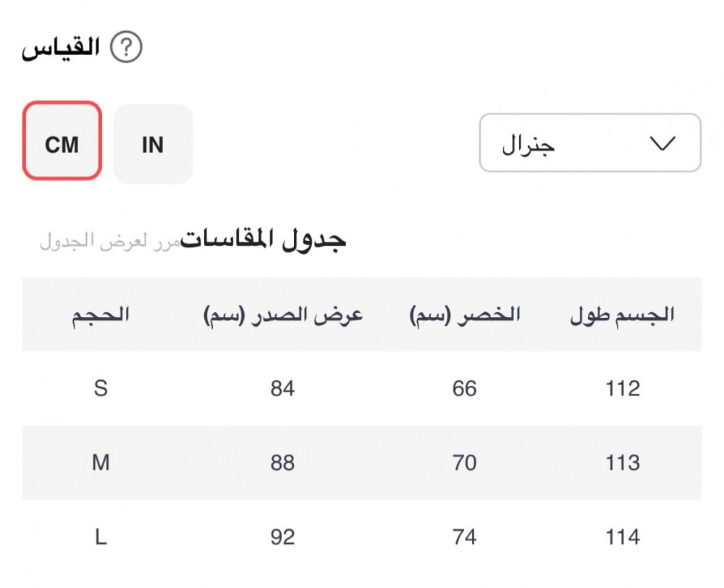This screenshot has width=724, height=588.
Task: Click chest width value 92 in L row
Action: pyautogui.click(x=282, y=537)
